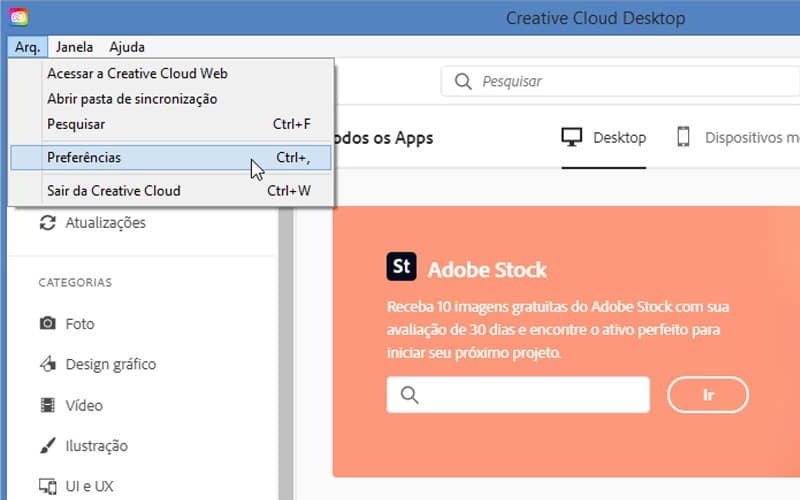Open the UI e UX category
Image resolution: width=800 pixels, height=500 pixels.
pos(77,486)
